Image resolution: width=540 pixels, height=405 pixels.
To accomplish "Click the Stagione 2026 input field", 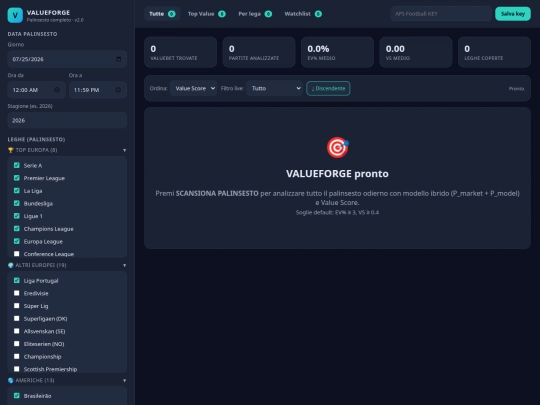I will click(x=67, y=120).
